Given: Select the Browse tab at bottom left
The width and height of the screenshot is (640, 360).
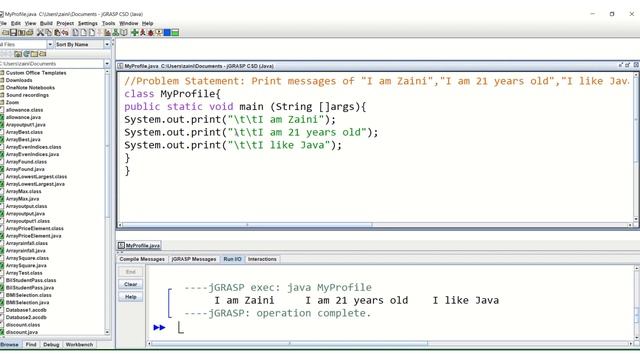Looking at the screenshot, I should tap(10, 344).
